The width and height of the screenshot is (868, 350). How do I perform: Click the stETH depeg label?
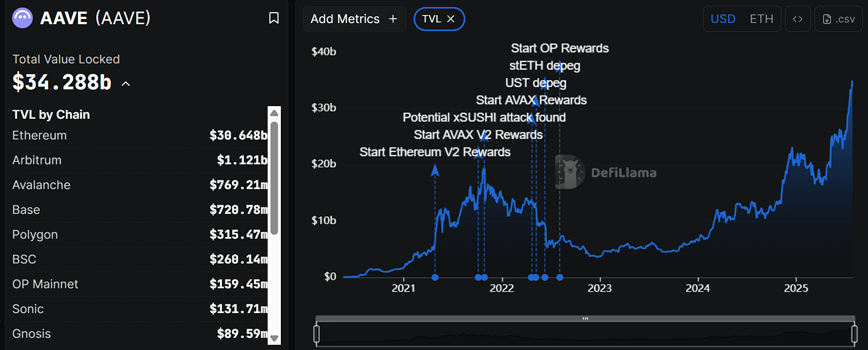pyautogui.click(x=545, y=66)
